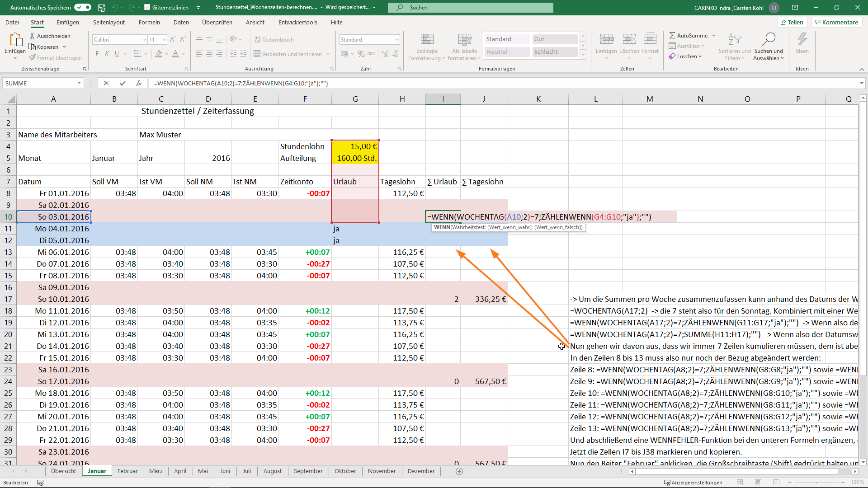This screenshot has height=488, width=868.
Task: Switch to the Februar sheet tab
Action: point(127,471)
